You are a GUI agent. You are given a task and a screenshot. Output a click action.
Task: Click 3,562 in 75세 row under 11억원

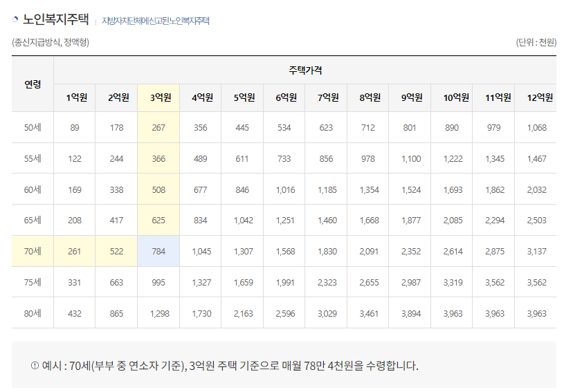point(495,283)
